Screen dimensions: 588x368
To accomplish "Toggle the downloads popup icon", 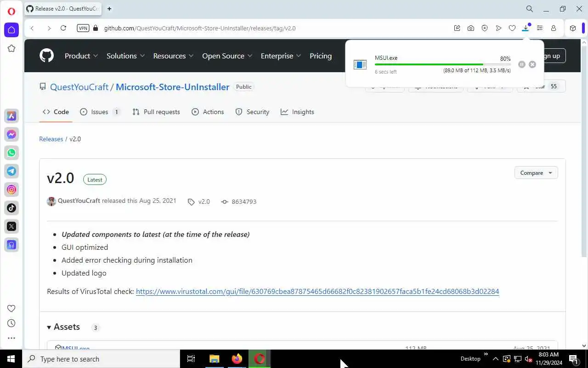I will click(526, 28).
